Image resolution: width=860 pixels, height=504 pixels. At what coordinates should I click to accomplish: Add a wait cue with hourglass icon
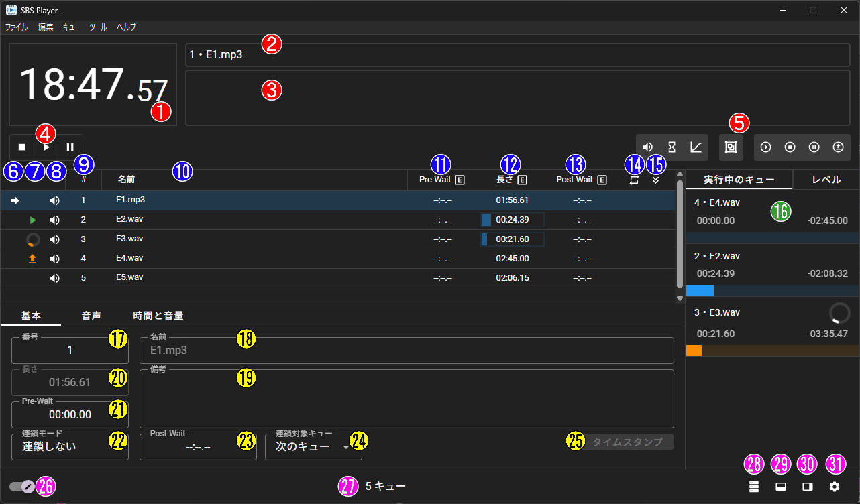click(671, 147)
